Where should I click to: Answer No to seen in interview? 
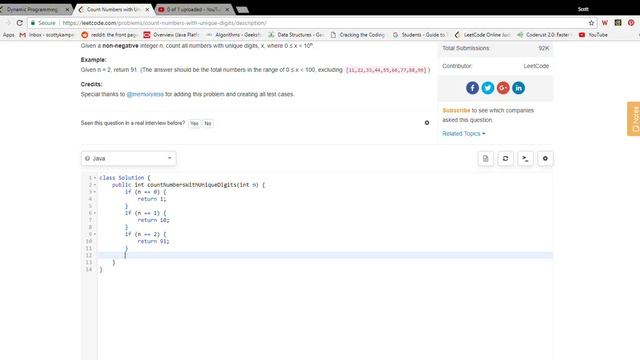208,123
